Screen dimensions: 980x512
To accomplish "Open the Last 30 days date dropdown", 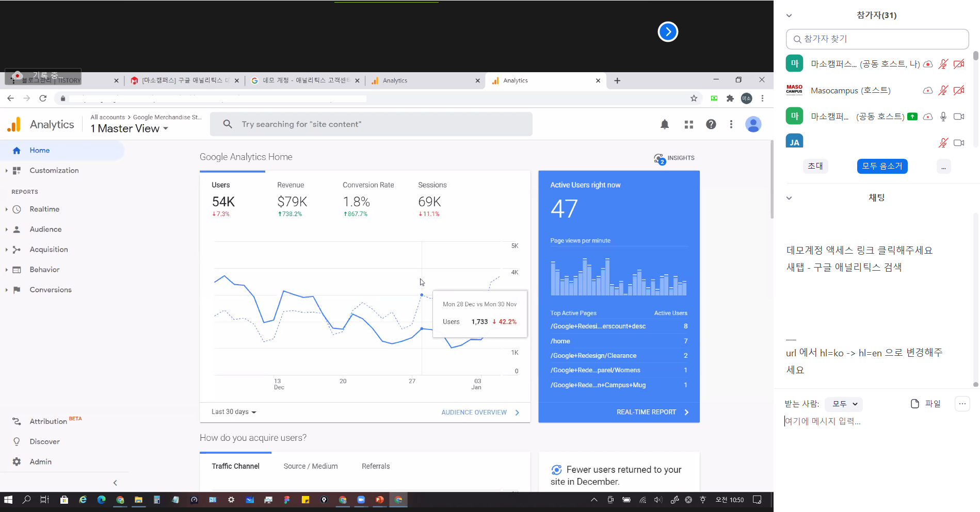I will pyautogui.click(x=234, y=412).
